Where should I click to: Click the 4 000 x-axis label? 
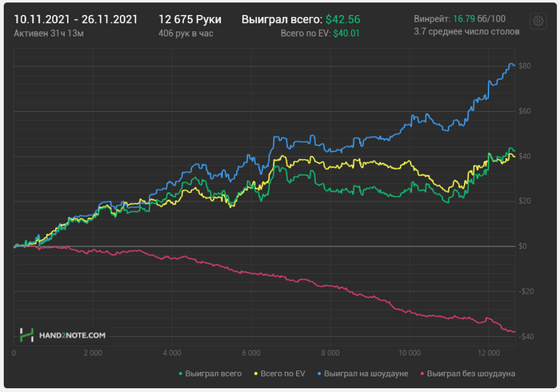click(172, 353)
